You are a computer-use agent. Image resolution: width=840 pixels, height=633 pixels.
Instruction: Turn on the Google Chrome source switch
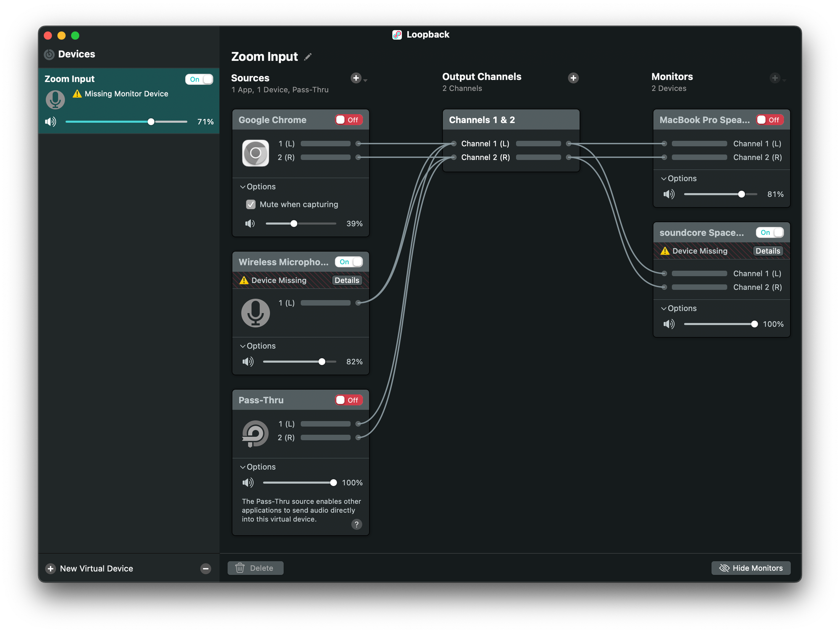(349, 120)
